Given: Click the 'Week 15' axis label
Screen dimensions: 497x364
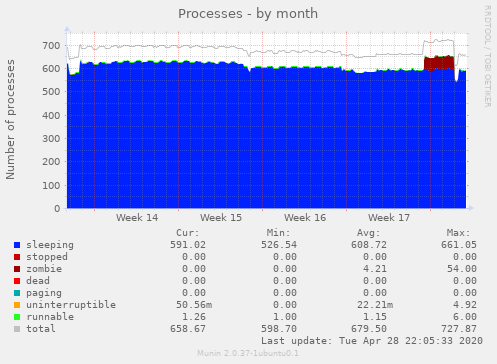Looking at the screenshot, I should click(221, 218).
